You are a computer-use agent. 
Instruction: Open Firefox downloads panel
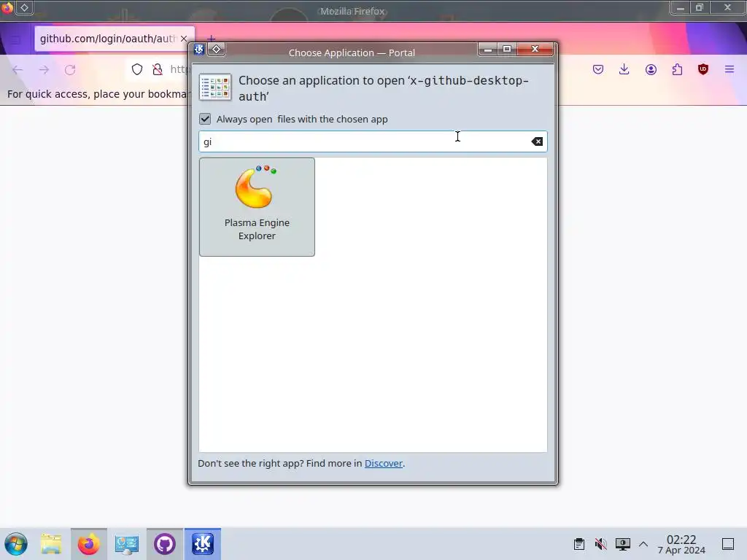(624, 69)
